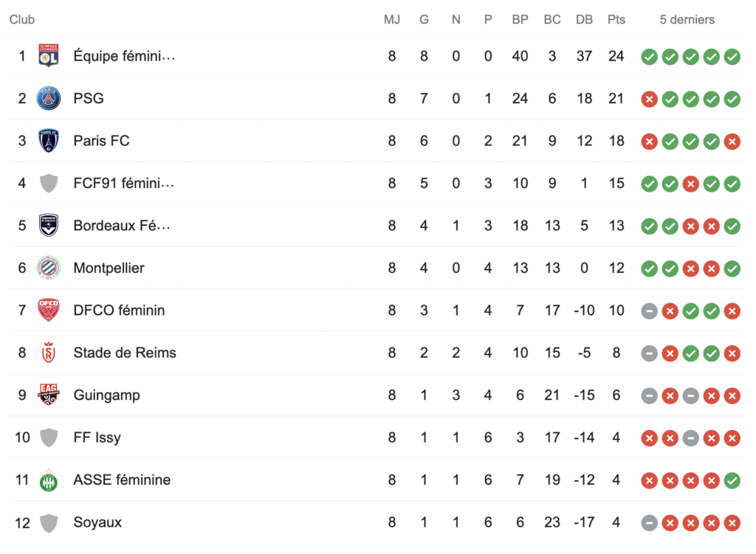Click the grey shield beside Soyaux

(49, 522)
